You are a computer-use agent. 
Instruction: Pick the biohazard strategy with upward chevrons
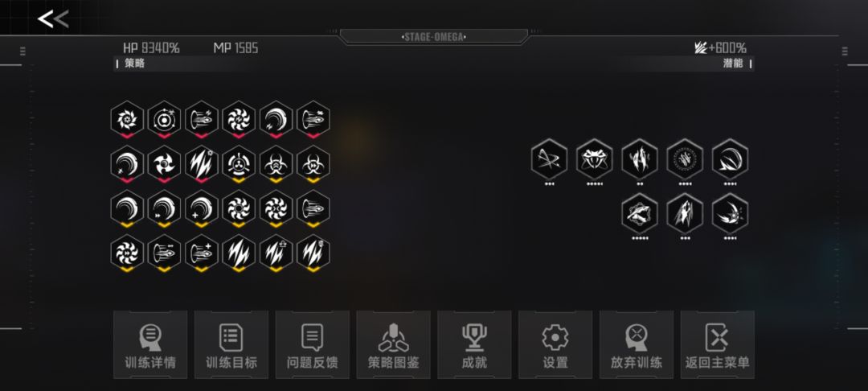(276, 163)
